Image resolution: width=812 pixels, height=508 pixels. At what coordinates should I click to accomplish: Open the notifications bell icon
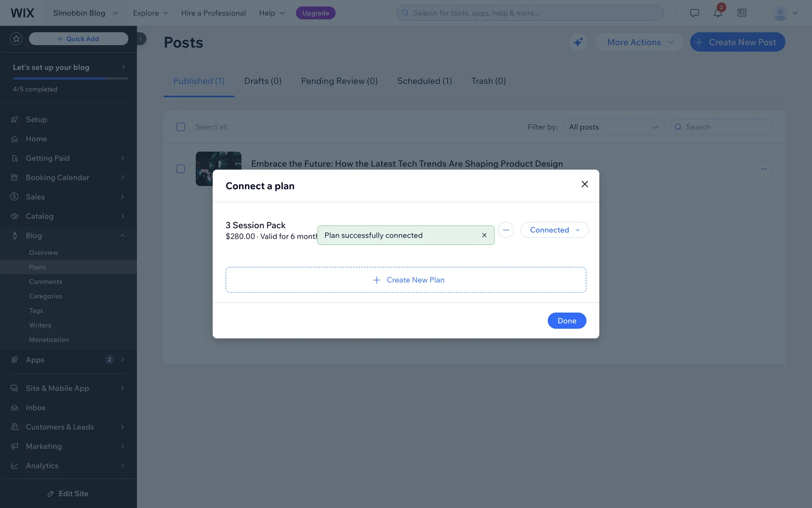click(718, 13)
